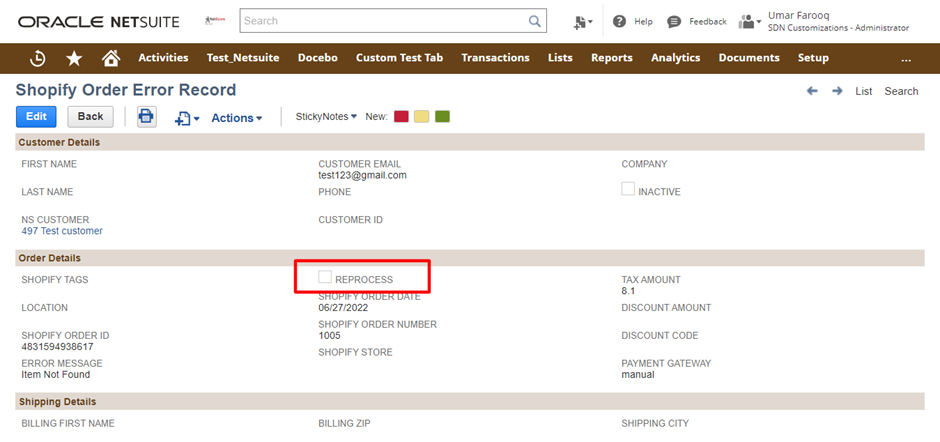Click the Print icon

coord(147,116)
